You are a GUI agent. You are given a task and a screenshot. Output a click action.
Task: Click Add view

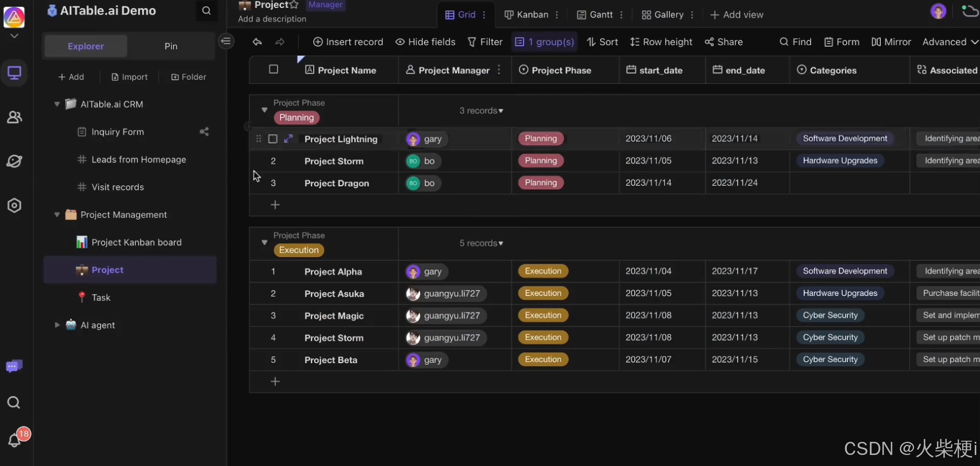point(736,15)
